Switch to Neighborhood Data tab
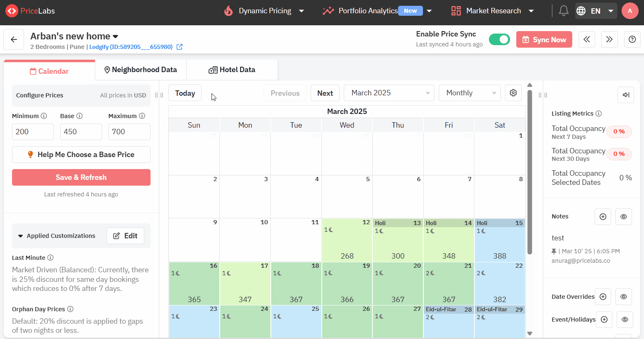644x339 pixels. 141,70
